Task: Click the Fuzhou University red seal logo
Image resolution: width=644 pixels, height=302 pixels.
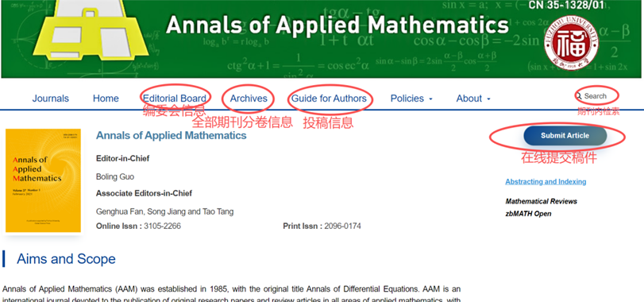Action: 571,43
